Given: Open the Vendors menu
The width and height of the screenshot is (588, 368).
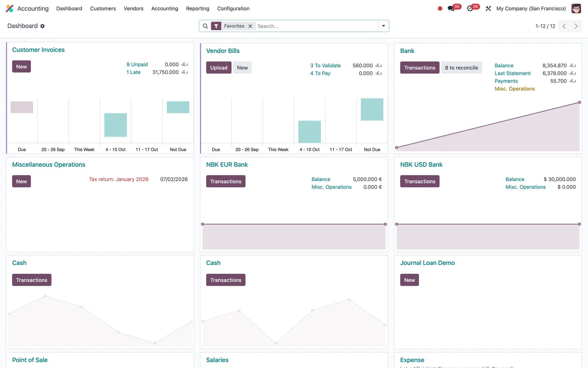Looking at the screenshot, I should coord(133,8).
